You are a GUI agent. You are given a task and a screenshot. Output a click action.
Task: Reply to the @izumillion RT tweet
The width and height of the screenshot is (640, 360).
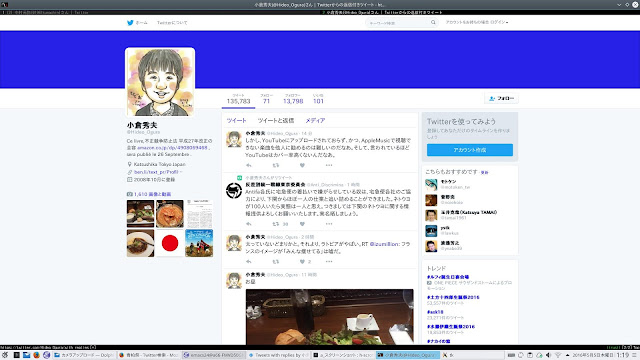click(x=249, y=262)
